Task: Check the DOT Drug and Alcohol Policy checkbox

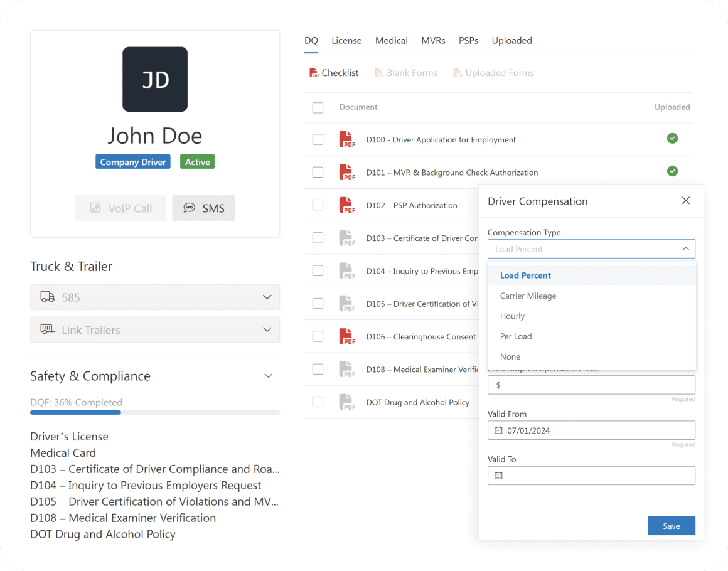Action: click(x=318, y=402)
